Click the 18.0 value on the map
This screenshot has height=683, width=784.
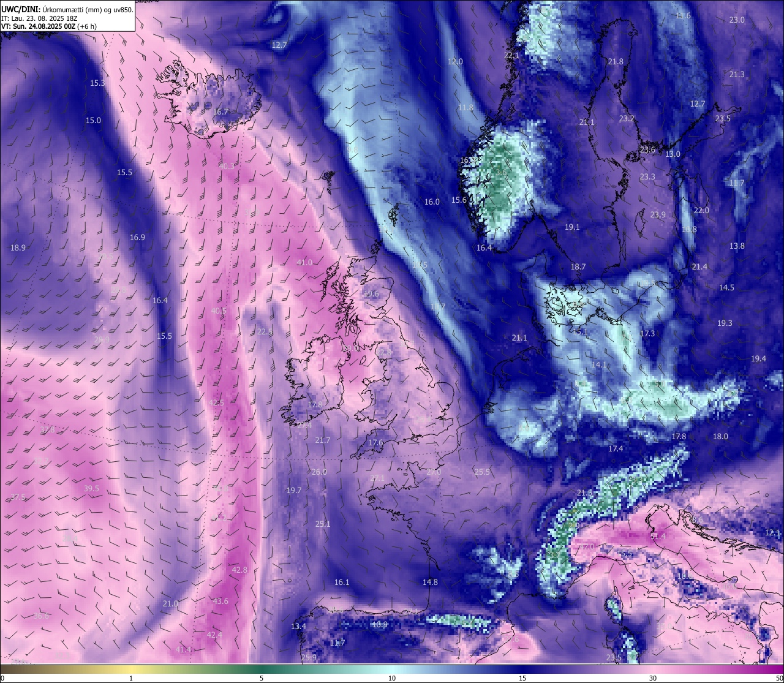tap(720, 437)
